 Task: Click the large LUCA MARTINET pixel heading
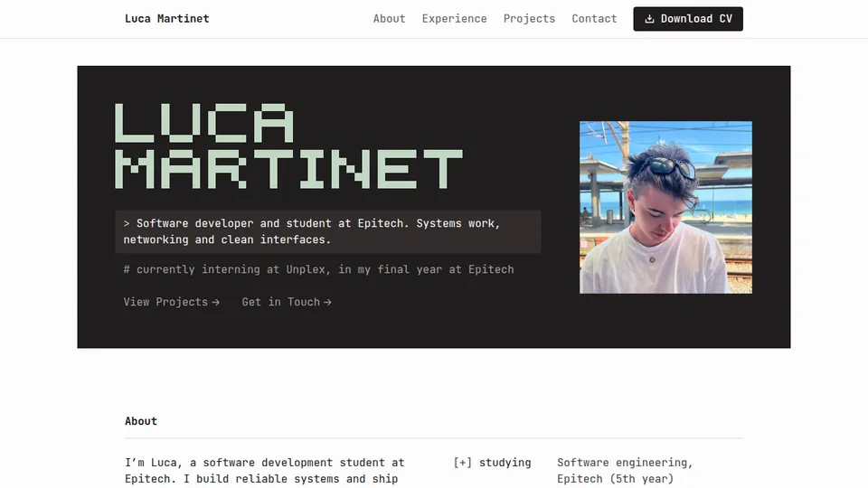(x=288, y=146)
